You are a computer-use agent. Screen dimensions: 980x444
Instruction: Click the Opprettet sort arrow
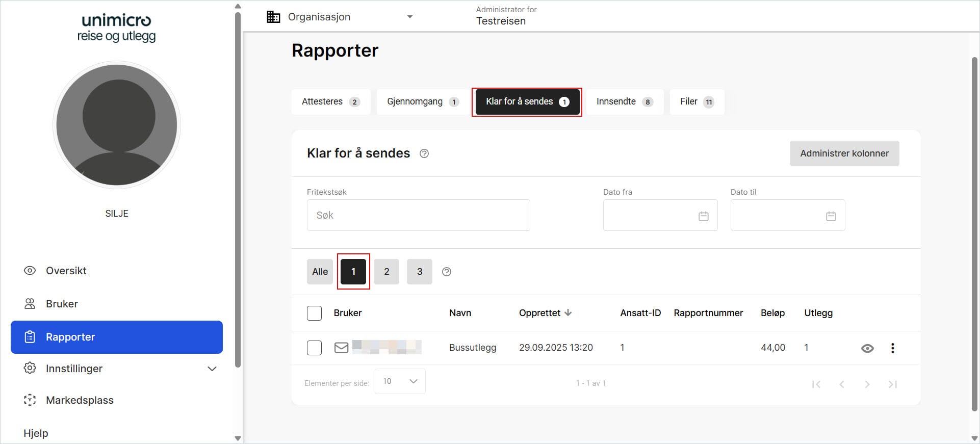[x=569, y=312]
